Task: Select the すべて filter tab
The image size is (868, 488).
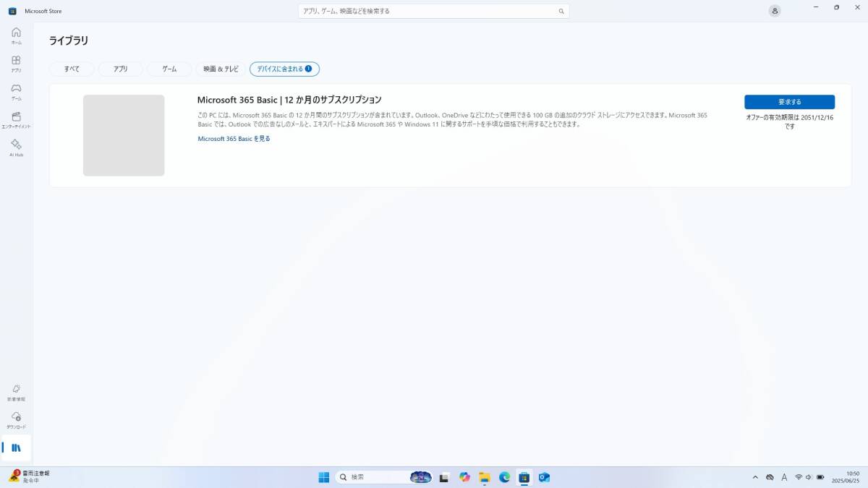Action: (72, 69)
